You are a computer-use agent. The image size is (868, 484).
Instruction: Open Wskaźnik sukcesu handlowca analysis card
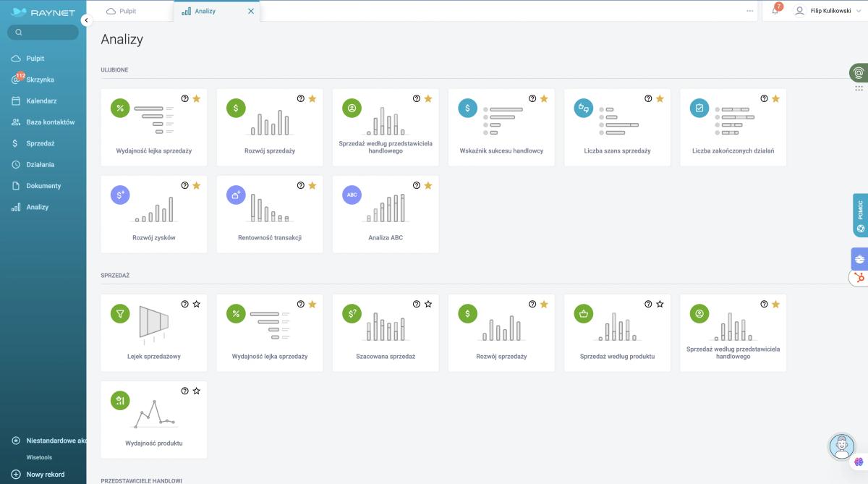pos(501,127)
